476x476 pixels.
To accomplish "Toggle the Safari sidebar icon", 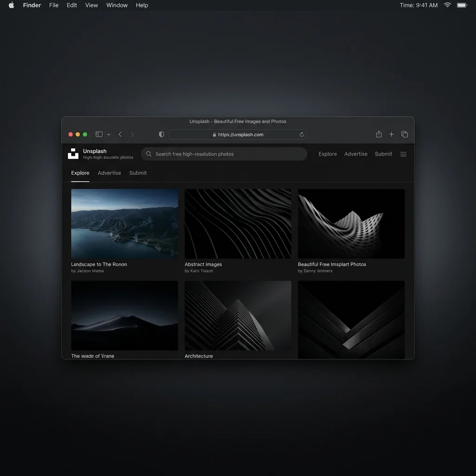I will (x=99, y=134).
